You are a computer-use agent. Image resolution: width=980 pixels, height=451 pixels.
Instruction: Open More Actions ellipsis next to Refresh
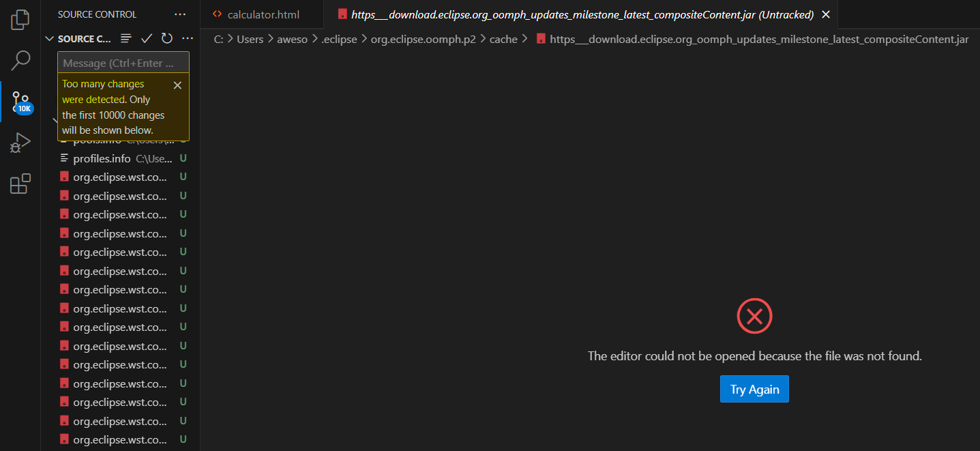(x=188, y=39)
